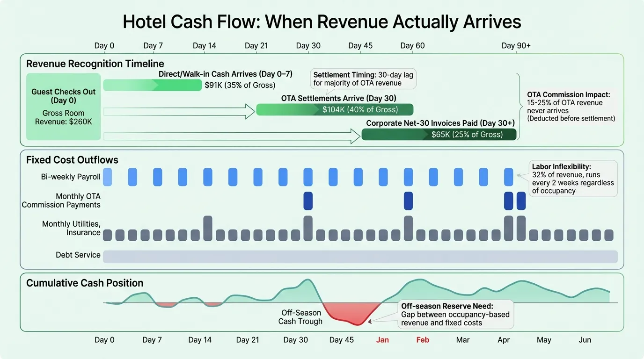The image size is (644, 359).
Task: Click the long Debt Service bar
Action: coord(360,256)
